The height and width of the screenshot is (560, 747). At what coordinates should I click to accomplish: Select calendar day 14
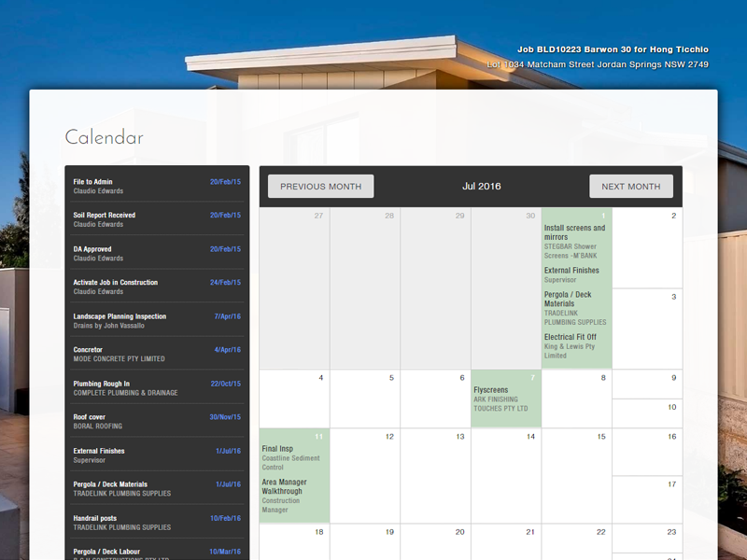pyautogui.click(x=506, y=476)
